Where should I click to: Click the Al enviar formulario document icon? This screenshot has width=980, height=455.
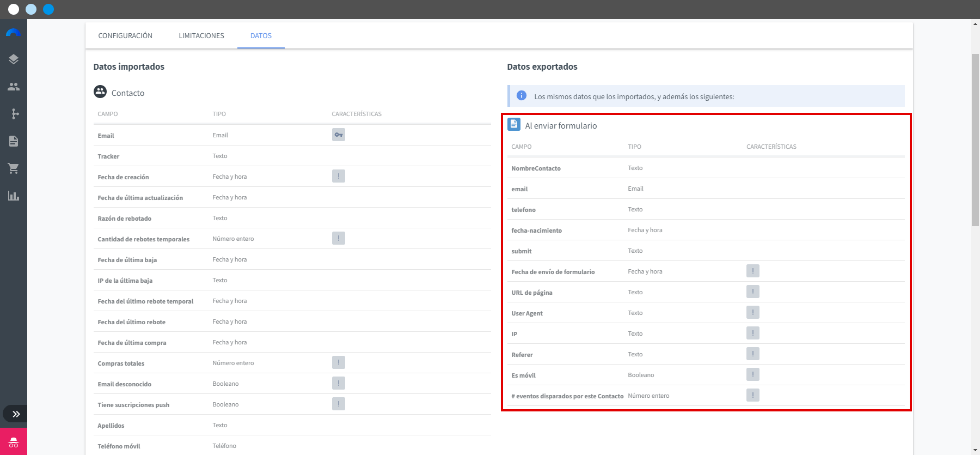514,124
